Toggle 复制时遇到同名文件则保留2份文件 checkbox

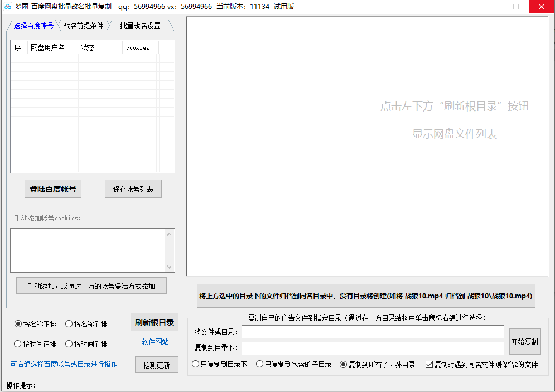(x=429, y=365)
